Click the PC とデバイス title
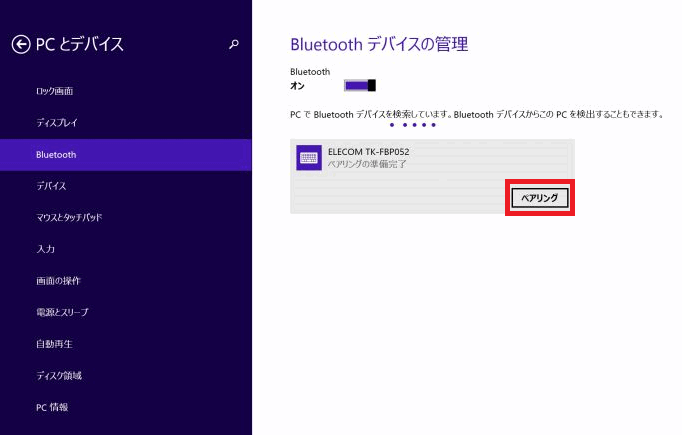This screenshot has height=435, width=682. pyautogui.click(x=80, y=44)
